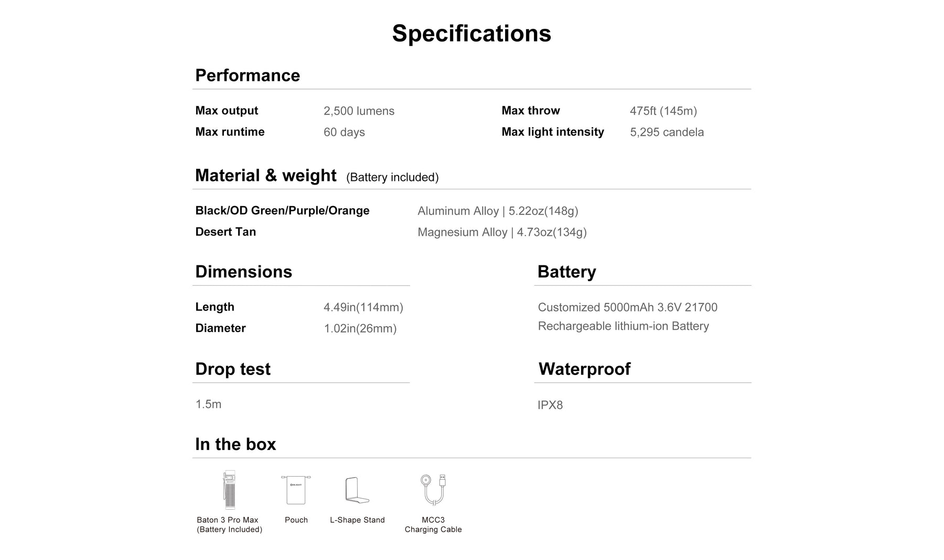Click the Black/OD Green/Purple/Orange label
This screenshot has height=560, width=944.
pos(282,211)
